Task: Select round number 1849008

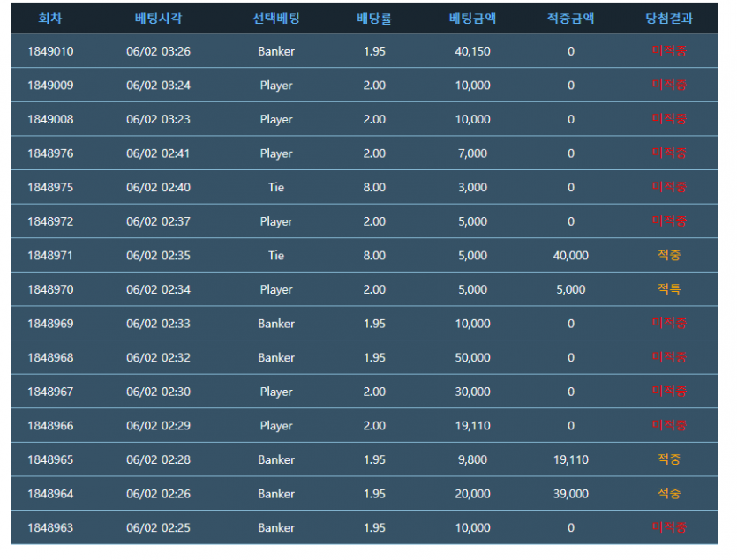Action: point(50,119)
